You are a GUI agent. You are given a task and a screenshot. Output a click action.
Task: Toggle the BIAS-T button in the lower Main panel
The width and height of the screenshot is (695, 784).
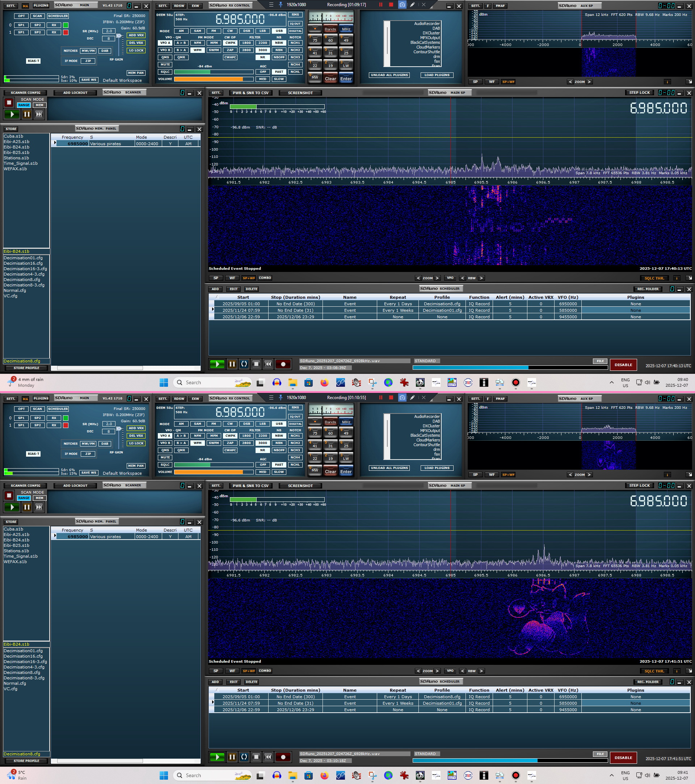pos(33,454)
